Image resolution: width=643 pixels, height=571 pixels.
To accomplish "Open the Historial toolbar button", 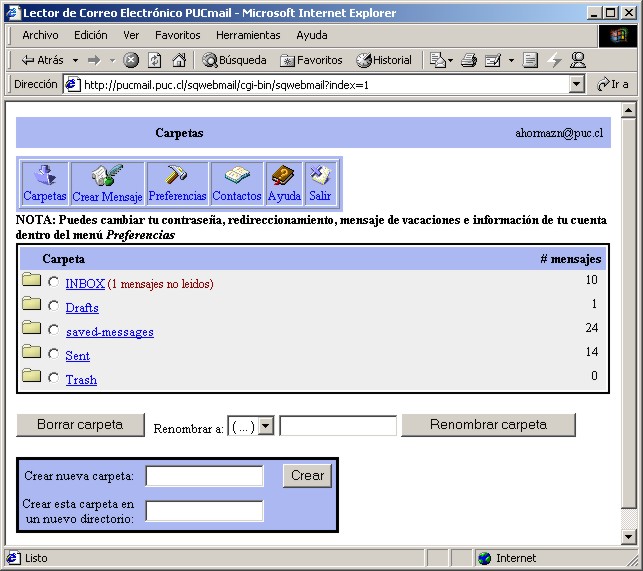I will click(x=384, y=60).
